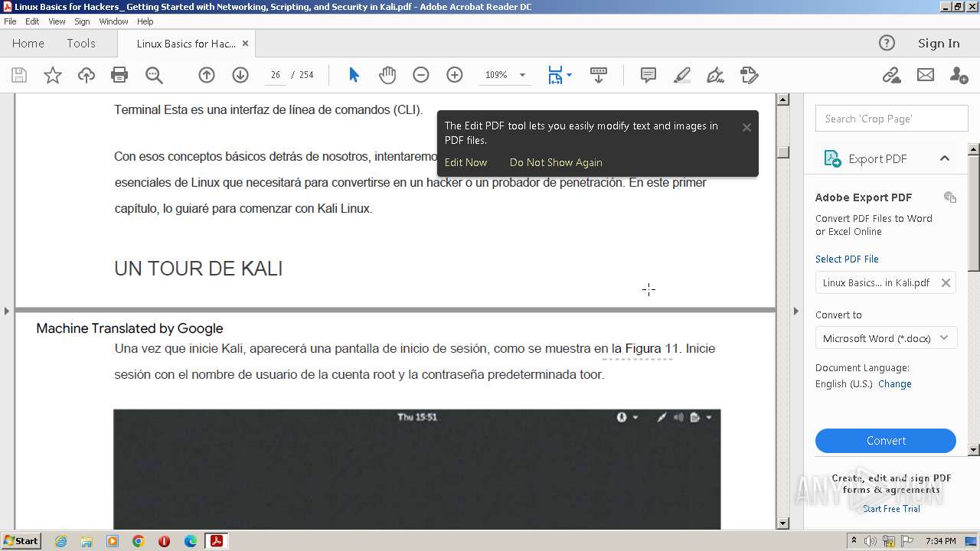Click the upload to cloud icon

pyautogui.click(x=87, y=75)
